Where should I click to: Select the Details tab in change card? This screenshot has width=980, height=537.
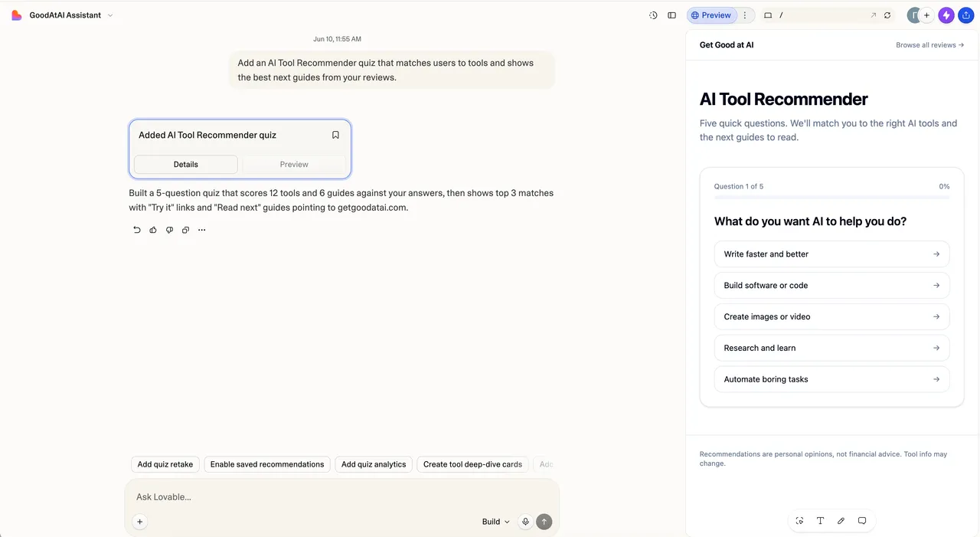(x=186, y=164)
